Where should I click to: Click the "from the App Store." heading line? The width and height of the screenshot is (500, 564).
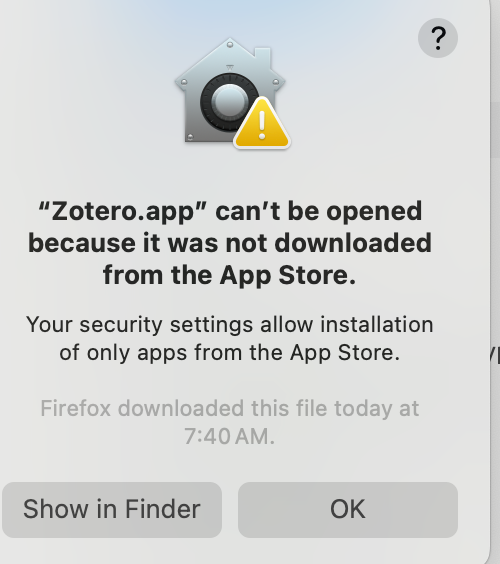[229, 275]
